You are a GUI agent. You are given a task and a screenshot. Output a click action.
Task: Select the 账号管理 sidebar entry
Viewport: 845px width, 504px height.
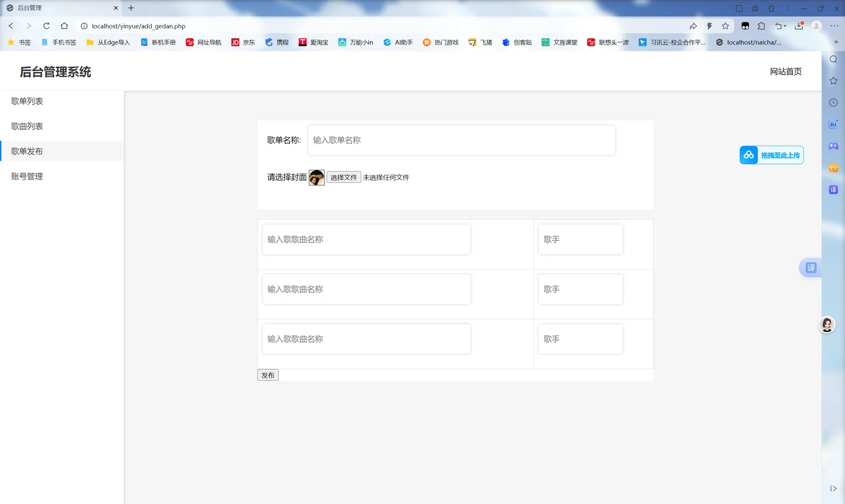[27, 176]
